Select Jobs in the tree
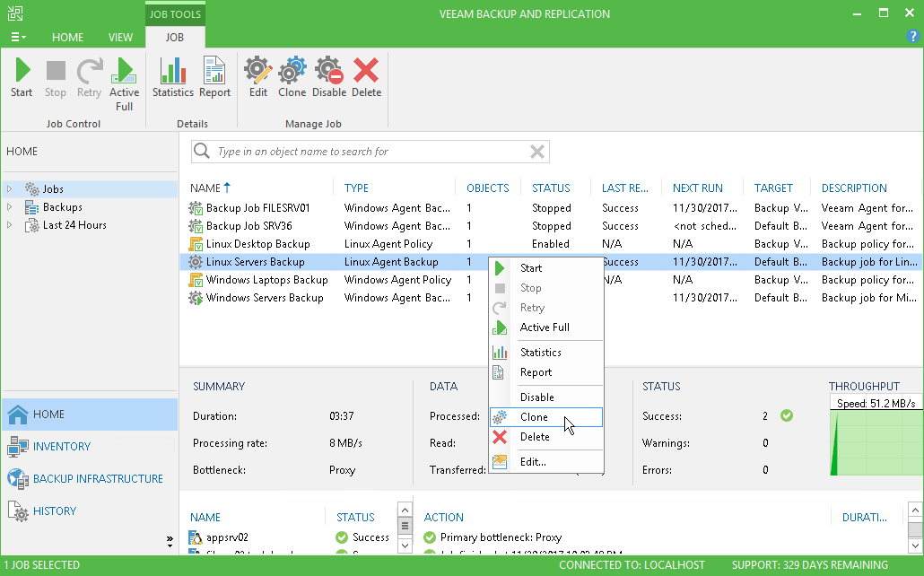The image size is (924, 576). click(x=53, y=189)
